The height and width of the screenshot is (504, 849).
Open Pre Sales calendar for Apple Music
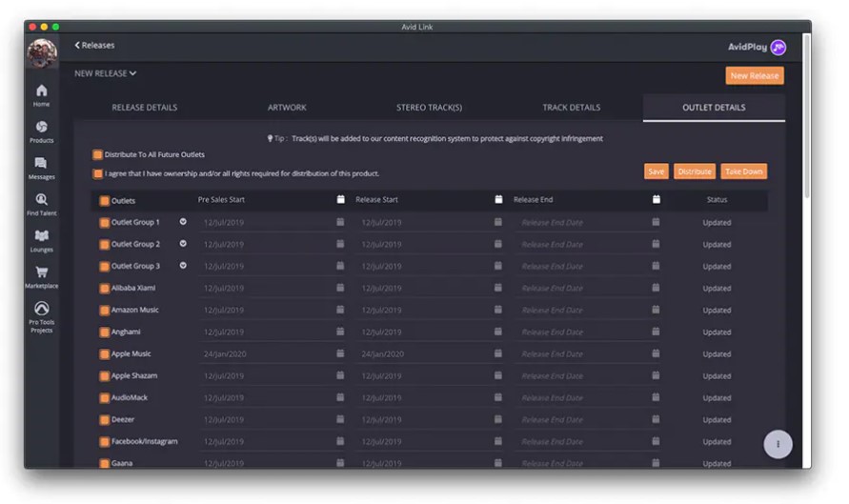pos(340,353)
